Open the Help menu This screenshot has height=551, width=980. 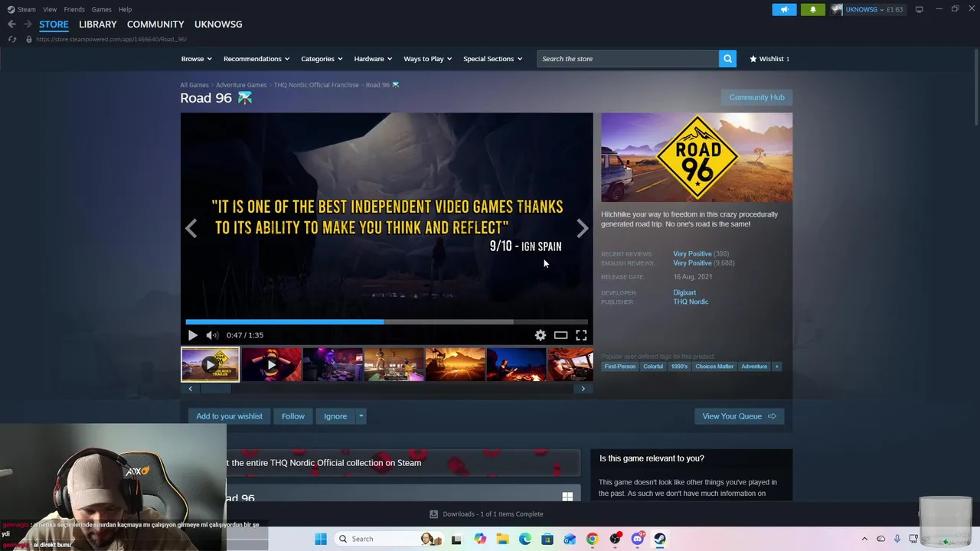pyautogui.click(x=126, y=9)
